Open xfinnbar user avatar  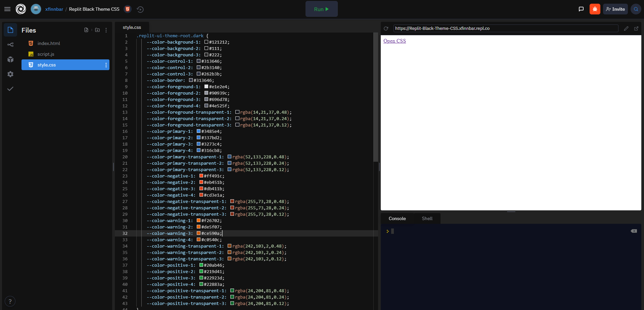(x=36, y=9)
